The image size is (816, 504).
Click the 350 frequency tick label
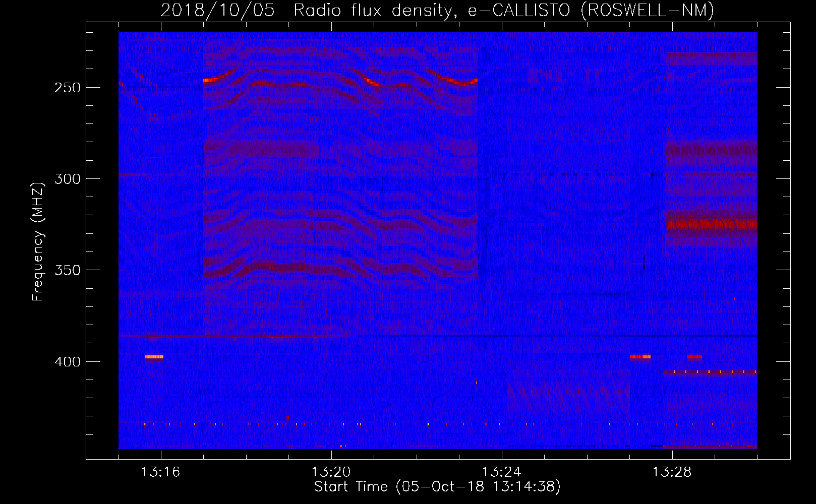coord(68,270)
